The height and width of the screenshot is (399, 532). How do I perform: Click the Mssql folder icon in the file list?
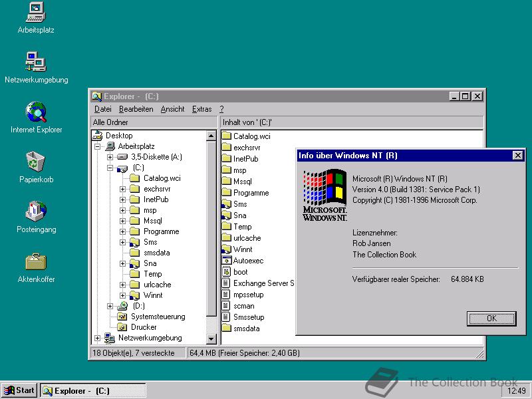226,181
